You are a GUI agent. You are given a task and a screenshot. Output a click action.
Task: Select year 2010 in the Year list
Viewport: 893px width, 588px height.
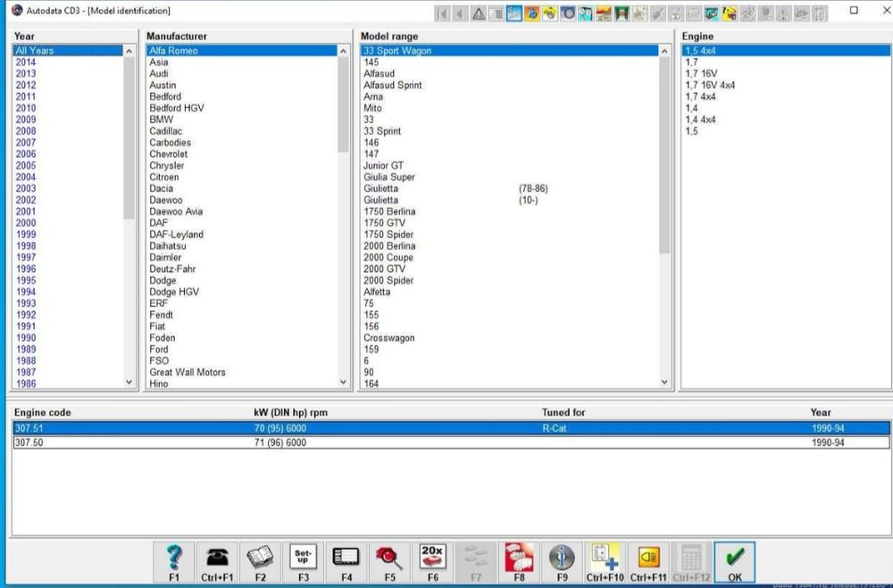[x=26, y=108]
